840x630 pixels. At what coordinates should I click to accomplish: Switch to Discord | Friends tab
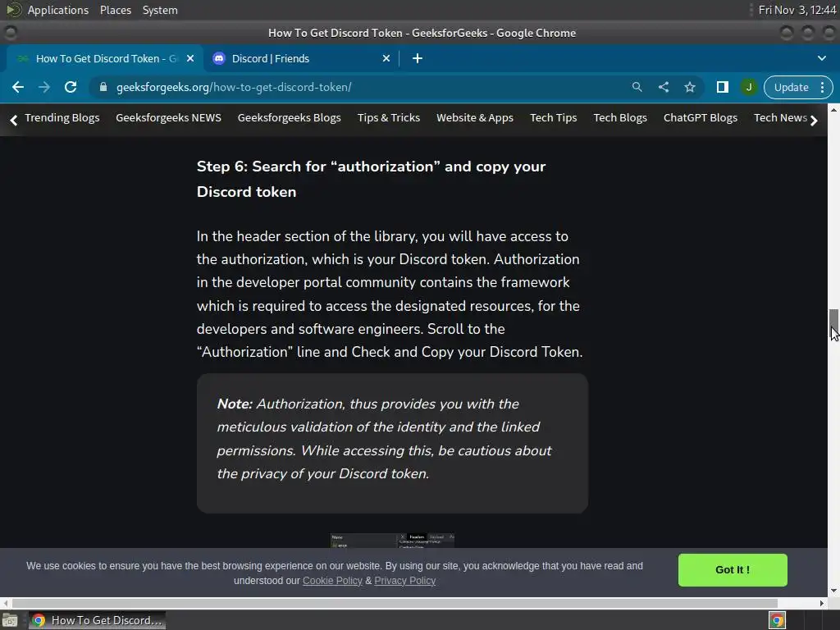(300, 58)
